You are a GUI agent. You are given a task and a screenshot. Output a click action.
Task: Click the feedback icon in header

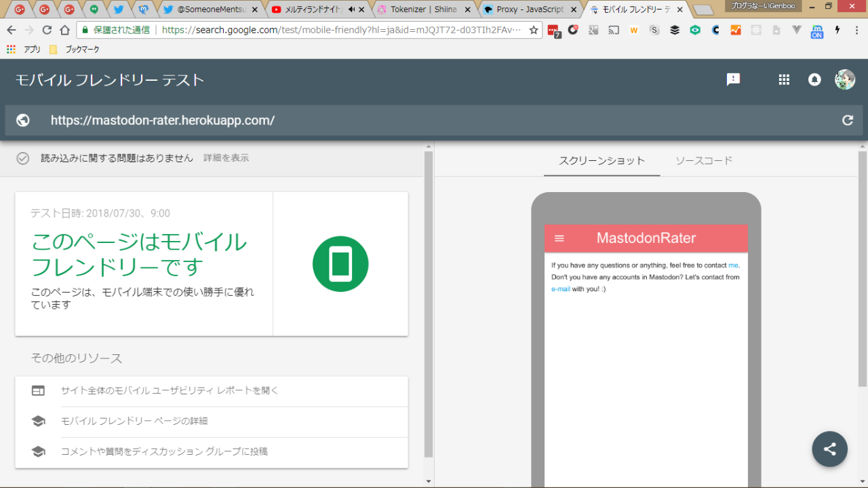coord(733,79)
